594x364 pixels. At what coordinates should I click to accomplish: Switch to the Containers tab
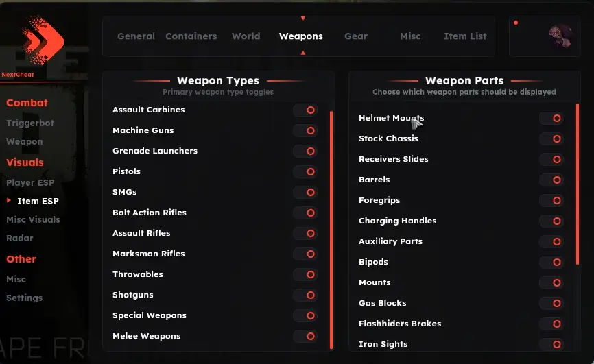coord(191,36)
